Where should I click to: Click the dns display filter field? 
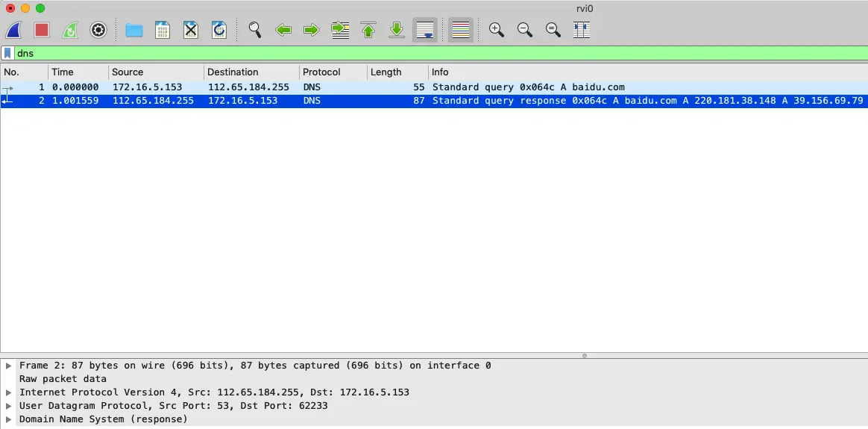coord(440,53)
